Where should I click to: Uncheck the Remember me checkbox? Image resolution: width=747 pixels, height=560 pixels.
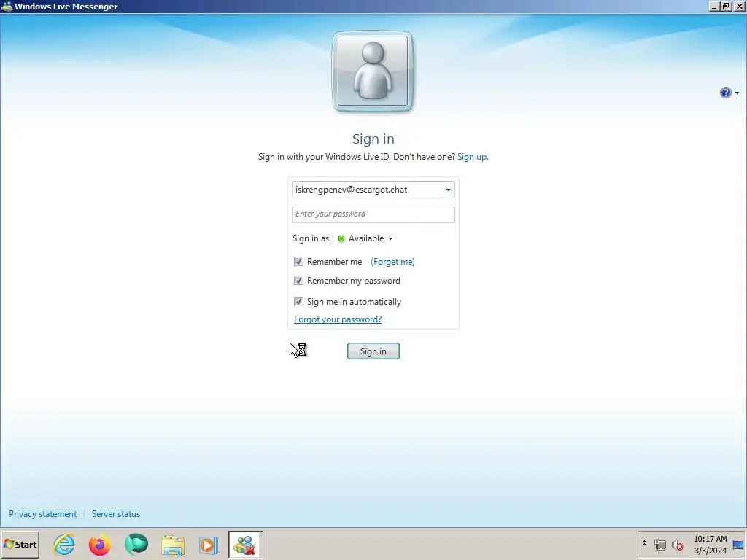tap(298, 262)
